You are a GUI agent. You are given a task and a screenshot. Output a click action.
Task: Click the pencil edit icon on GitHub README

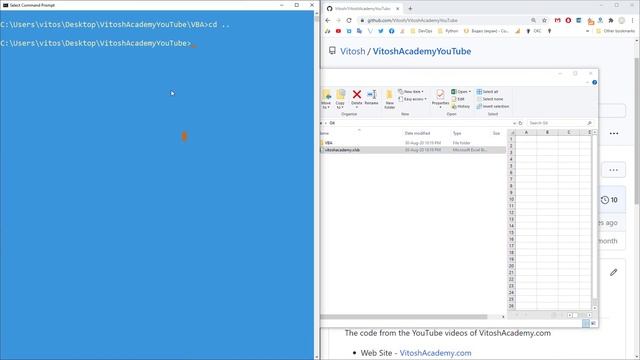coord(613,272)
